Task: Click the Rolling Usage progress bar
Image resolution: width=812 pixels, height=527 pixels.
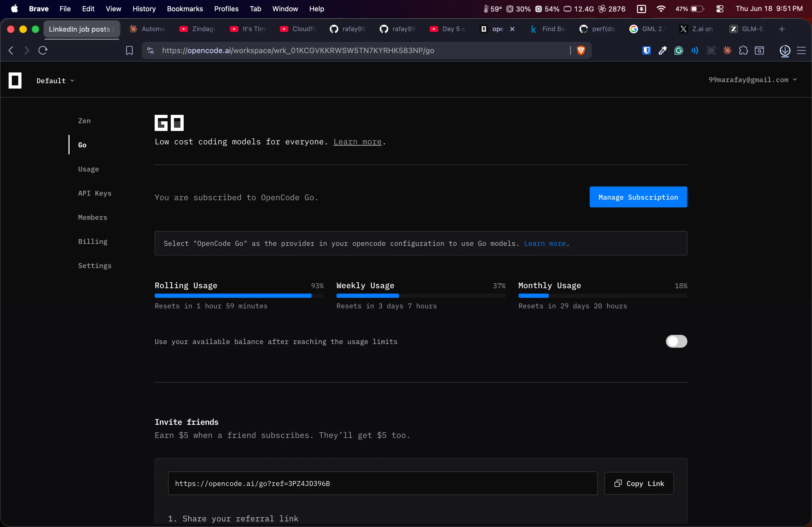Action: point(239,295)
